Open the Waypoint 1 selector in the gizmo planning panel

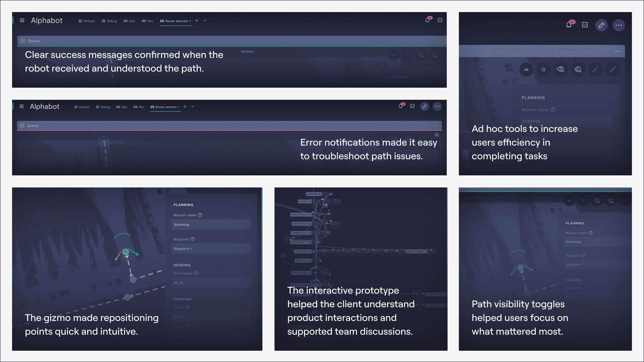coord(211,249)
